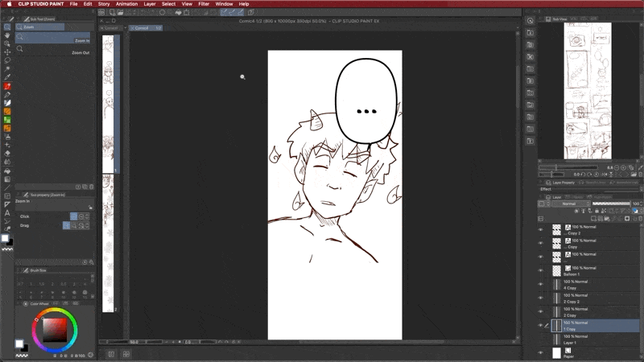The width and height of the screenshot is (644, 362).
Task: Select the Balloon 1 layer row
Action: coord(595,270)
